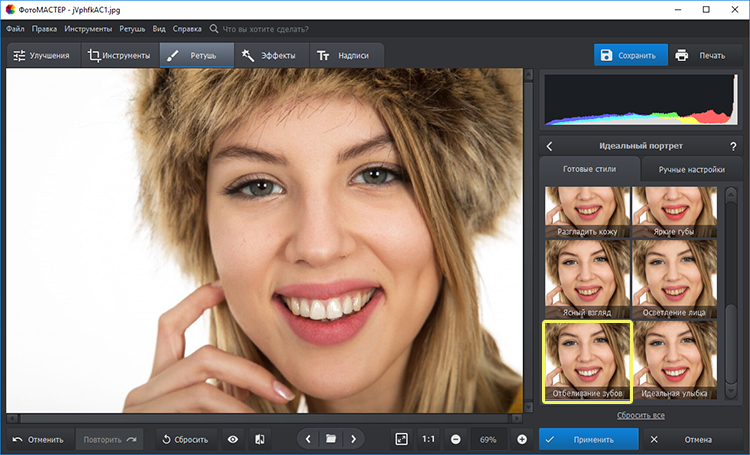
Task: Click the fit-to-screen icon
Action: [x=401, y=439]
